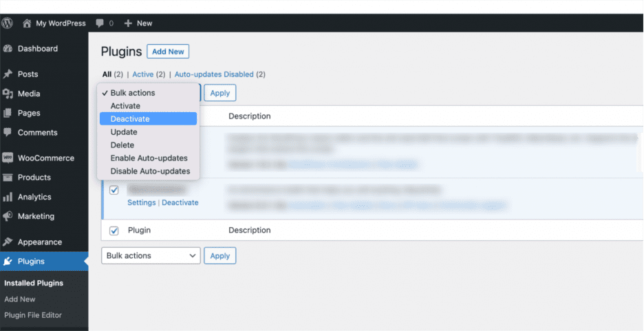The image size is (644, 331).
Task: Click the WordPress logo icon
Action: coord(8,23)
